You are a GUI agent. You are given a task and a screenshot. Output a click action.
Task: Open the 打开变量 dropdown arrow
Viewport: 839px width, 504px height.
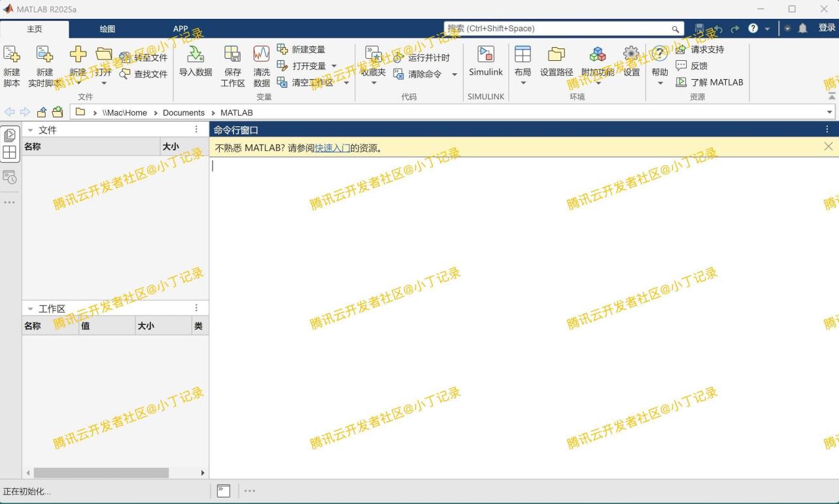click(334, 66)
